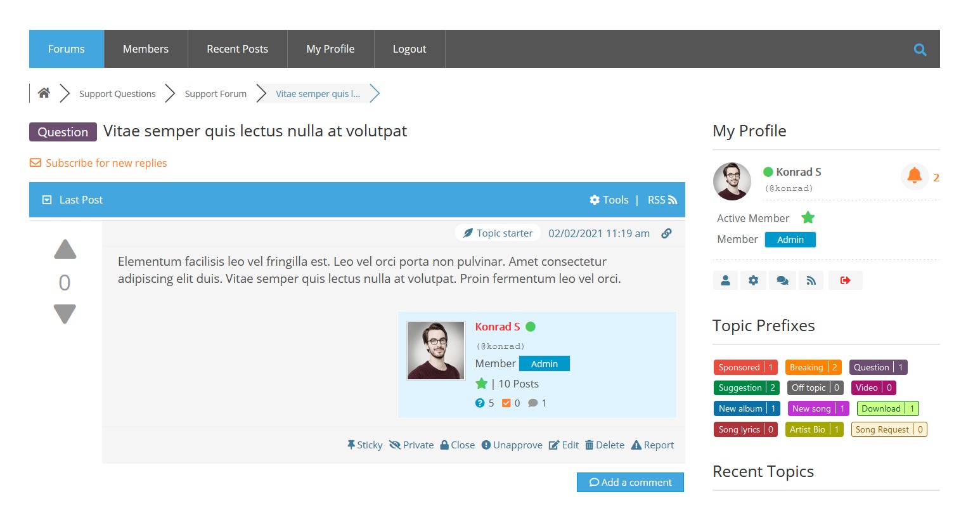
Task: Go to the Members tab
Action: pos(146,49)
